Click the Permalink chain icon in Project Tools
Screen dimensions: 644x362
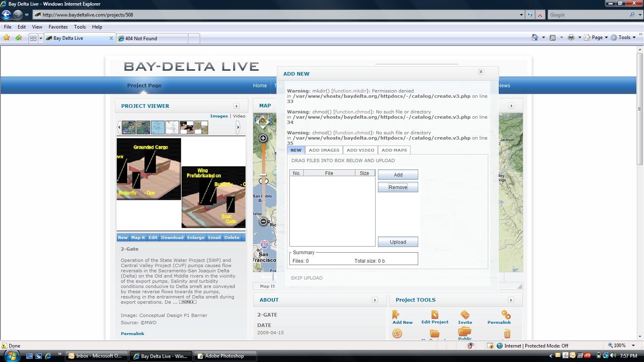pyautogui.click(x=506, y=315)
